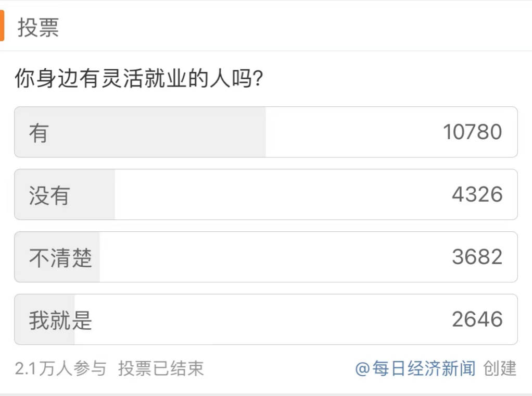532x396 pixels.
Task: Select the 不清楚 poll option bar
Action: [265, 257]
